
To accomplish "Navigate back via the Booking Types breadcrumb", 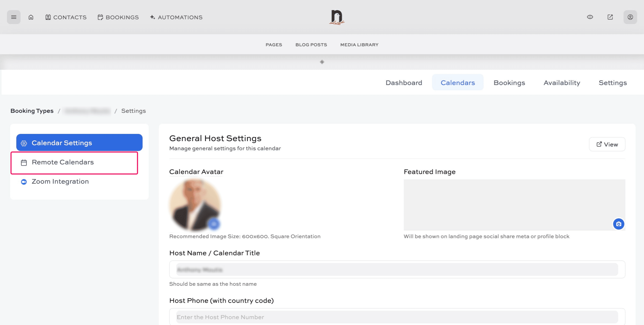I will pos(32,111).
